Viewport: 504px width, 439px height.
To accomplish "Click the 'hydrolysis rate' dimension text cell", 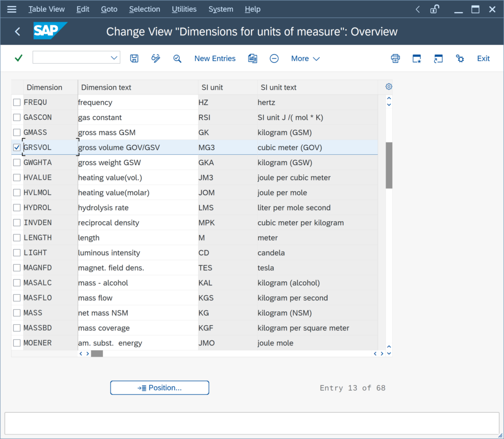I will (x=138, y=207).
